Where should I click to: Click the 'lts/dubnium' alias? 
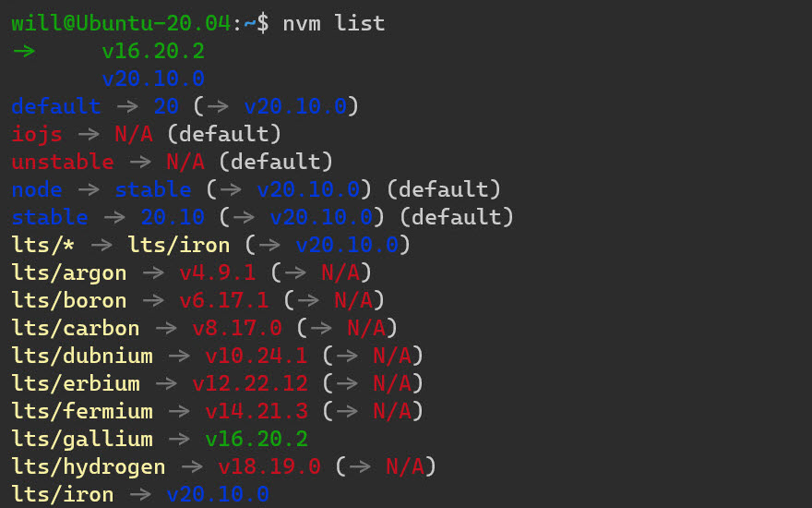82,357
